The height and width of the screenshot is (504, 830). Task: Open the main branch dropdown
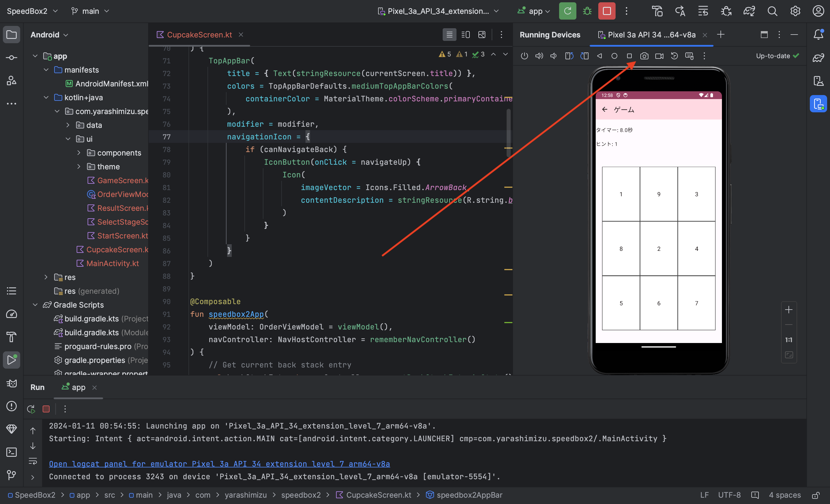[x=90, y=11]
